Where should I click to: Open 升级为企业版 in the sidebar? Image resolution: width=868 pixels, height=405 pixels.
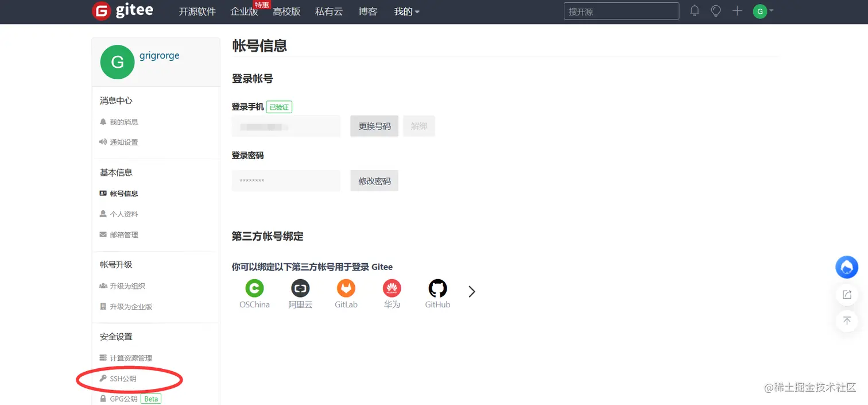pyautogui.click(x=126, y=307)
